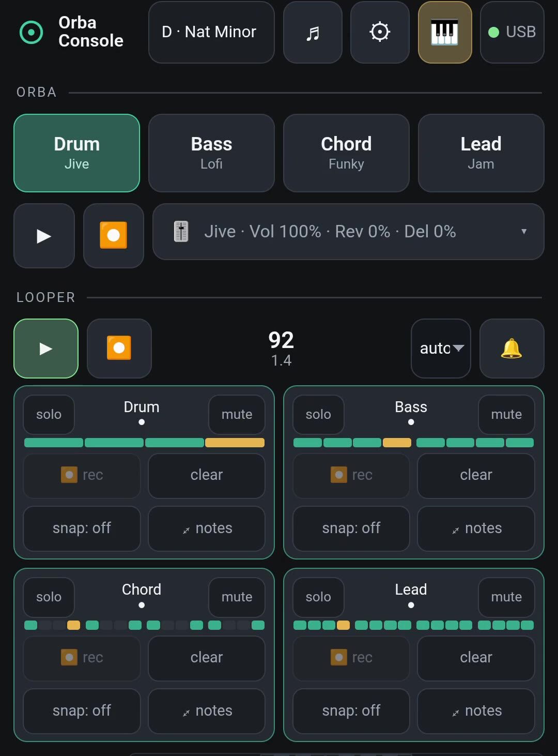This screenshot has width=558, height=756.
Task: Mute the Drum track
Action: click(237, 415)
